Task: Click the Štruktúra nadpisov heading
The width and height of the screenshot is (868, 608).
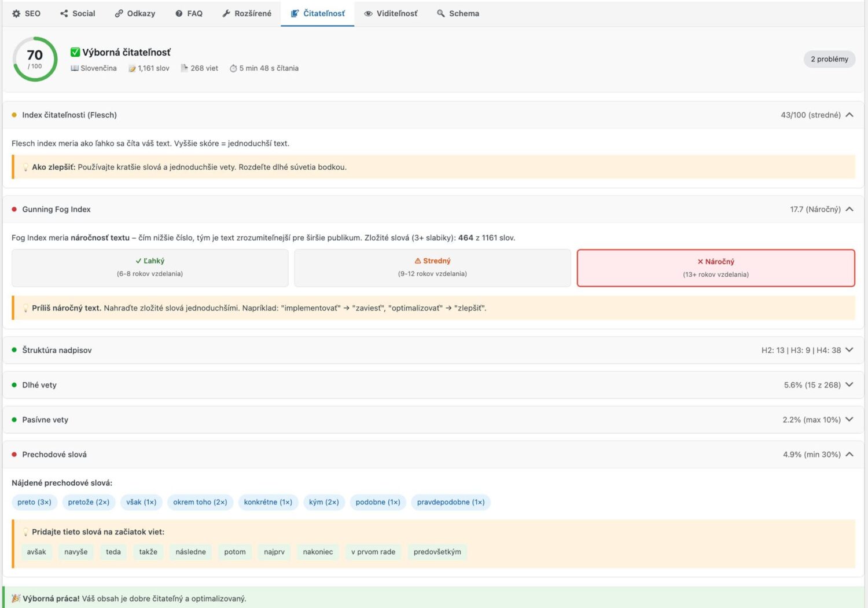Action: (x=57, y=350)
